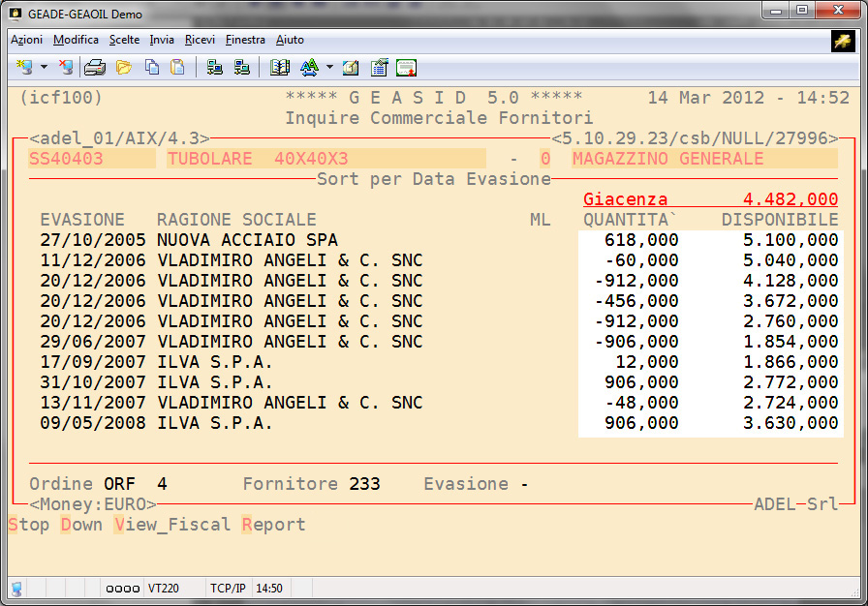Viewport: 868px width, 606px height.
Task: Open the Azioni menu
Action: [26, 40]
